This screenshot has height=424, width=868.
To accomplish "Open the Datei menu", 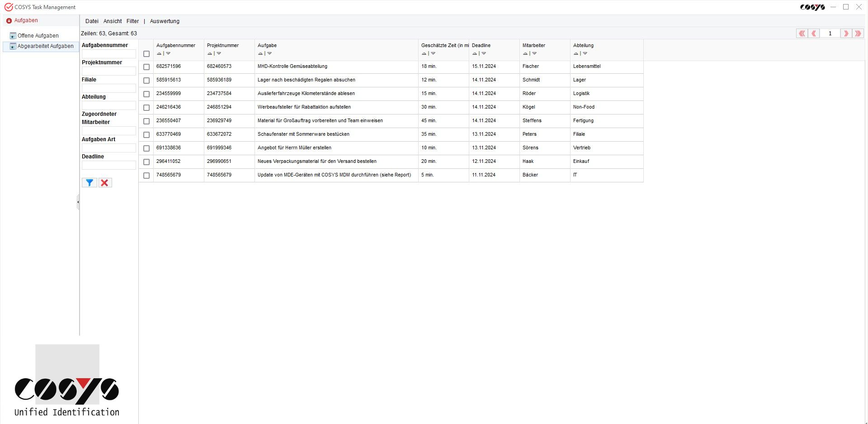I will click(92, 21).
